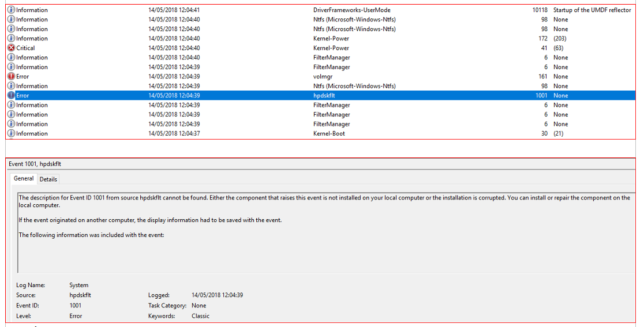Open the General tab

tap(24, 179)
